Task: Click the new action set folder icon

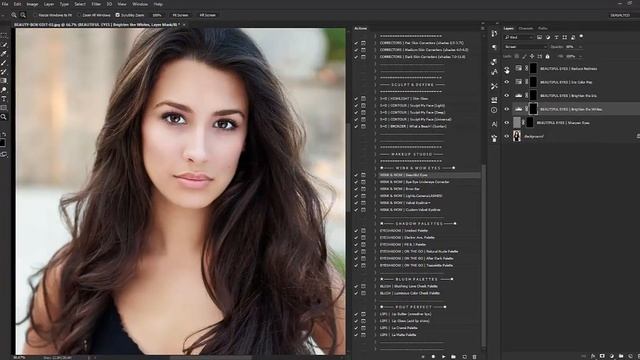Action: (x=453, y=356)
